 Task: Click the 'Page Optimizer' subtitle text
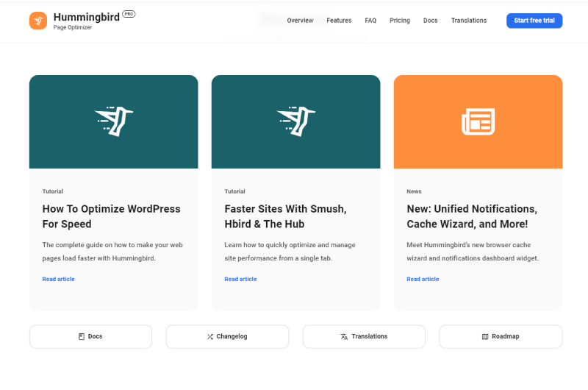click(73, 27)
